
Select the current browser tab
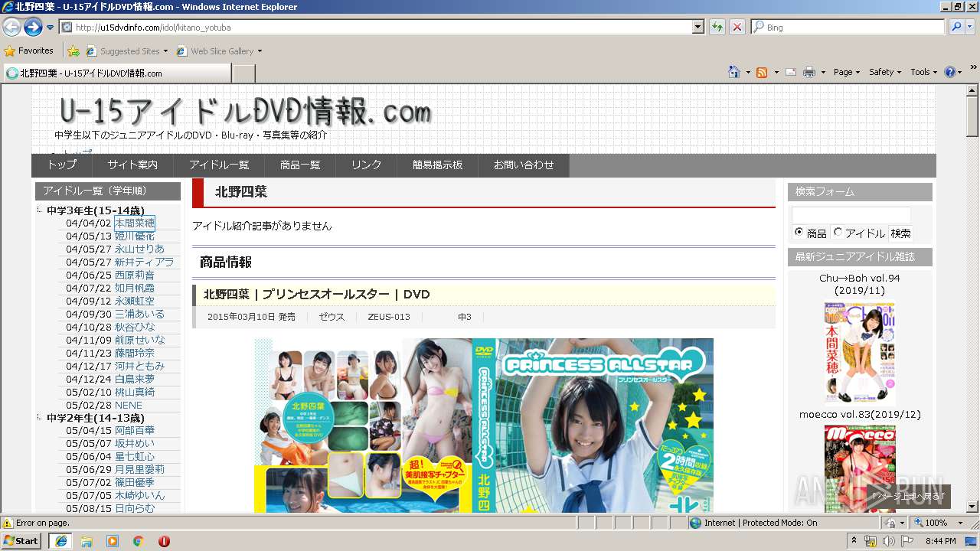116,73
